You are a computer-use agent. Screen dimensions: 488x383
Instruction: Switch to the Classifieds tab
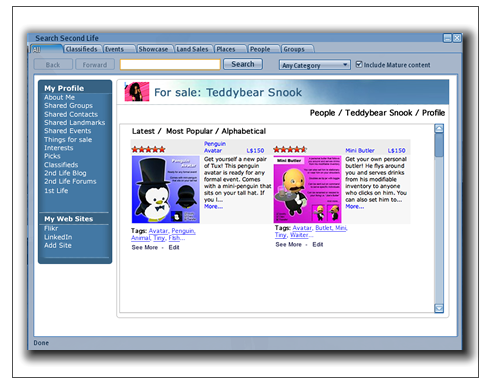pos(82,49)
